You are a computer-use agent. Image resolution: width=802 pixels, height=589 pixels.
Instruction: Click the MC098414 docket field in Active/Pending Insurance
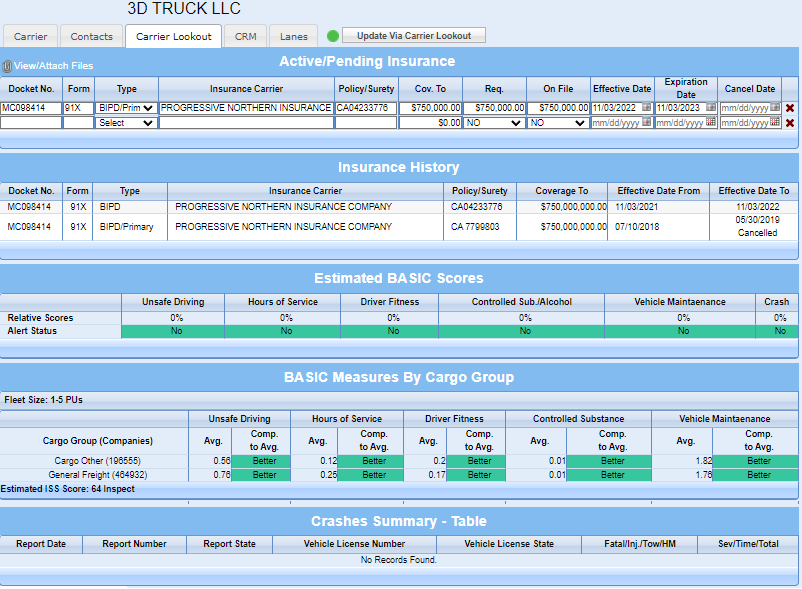(31, 108)
